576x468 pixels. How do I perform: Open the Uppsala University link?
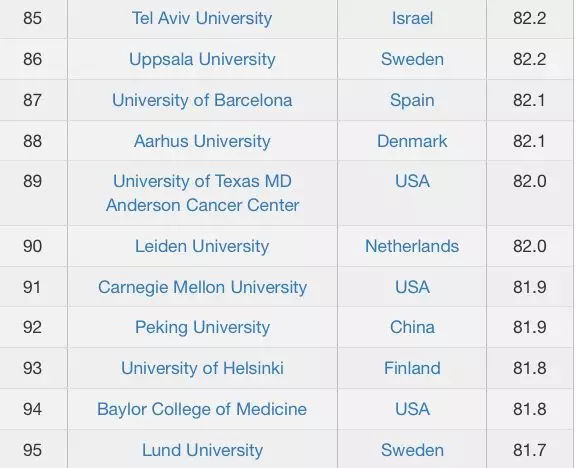(202, 60)
